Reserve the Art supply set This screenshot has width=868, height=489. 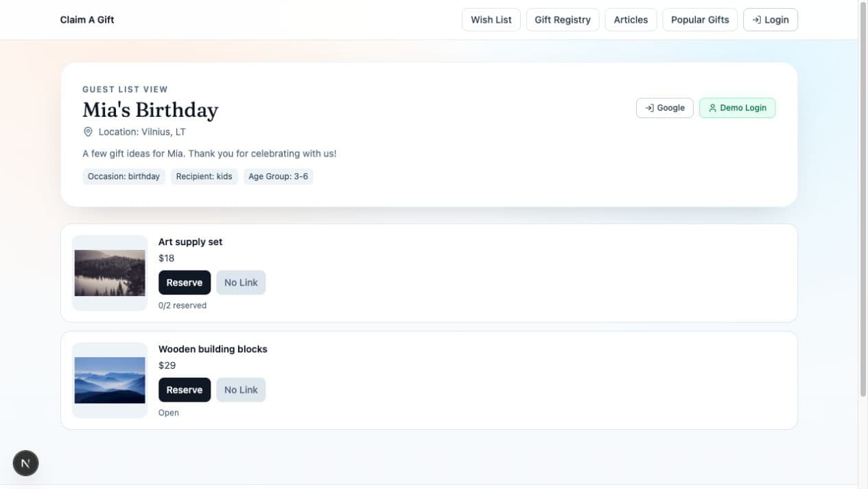[x=185, y=282]
